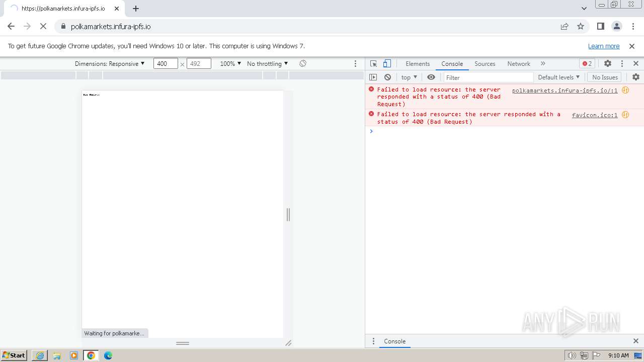This screenshot has height=362, width=644.
Task: Select element inspector tool
Action: (373, 63)
